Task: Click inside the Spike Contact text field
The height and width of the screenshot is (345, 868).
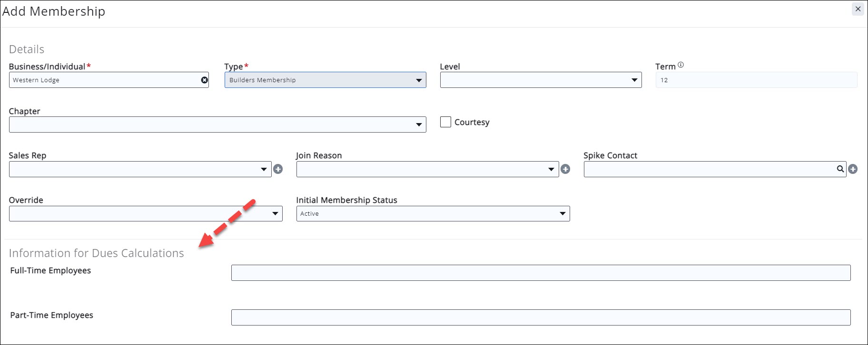Action: tap(709, 169)
